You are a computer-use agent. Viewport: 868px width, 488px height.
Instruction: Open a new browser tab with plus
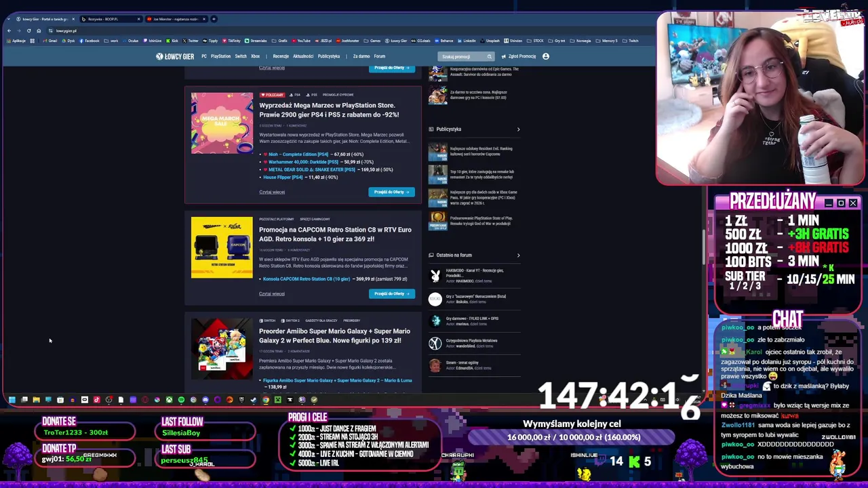pos(214,19)
